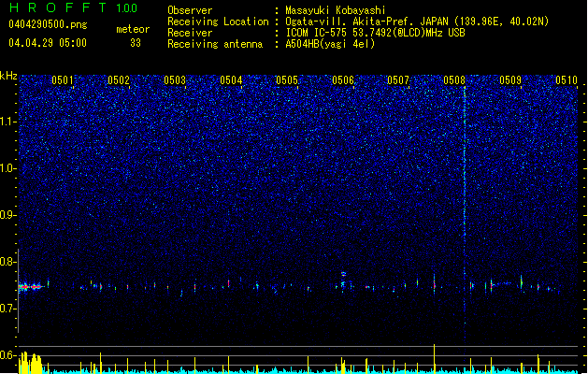This screenshot has height=374, width=588.
Task: Select antenna text A504HB(yagi 4el)
Action: (x=330, y=44)
